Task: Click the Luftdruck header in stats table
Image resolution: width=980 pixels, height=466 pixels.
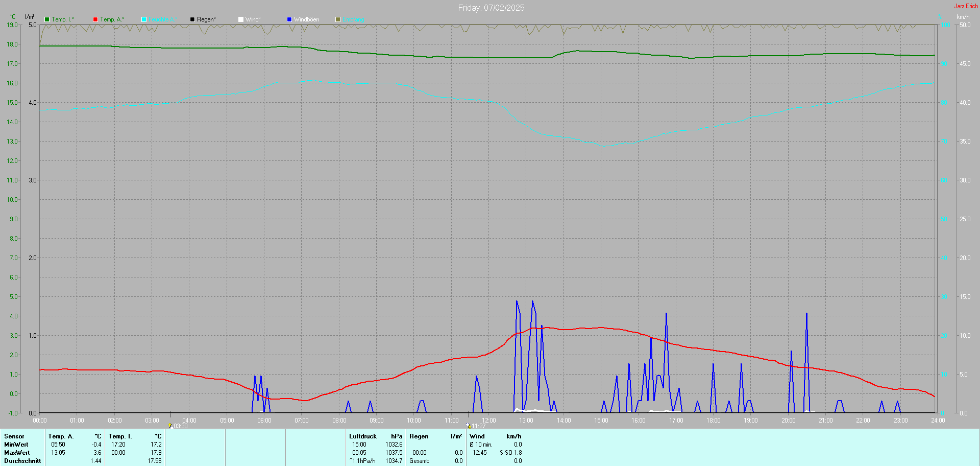Action: point(362,436)
